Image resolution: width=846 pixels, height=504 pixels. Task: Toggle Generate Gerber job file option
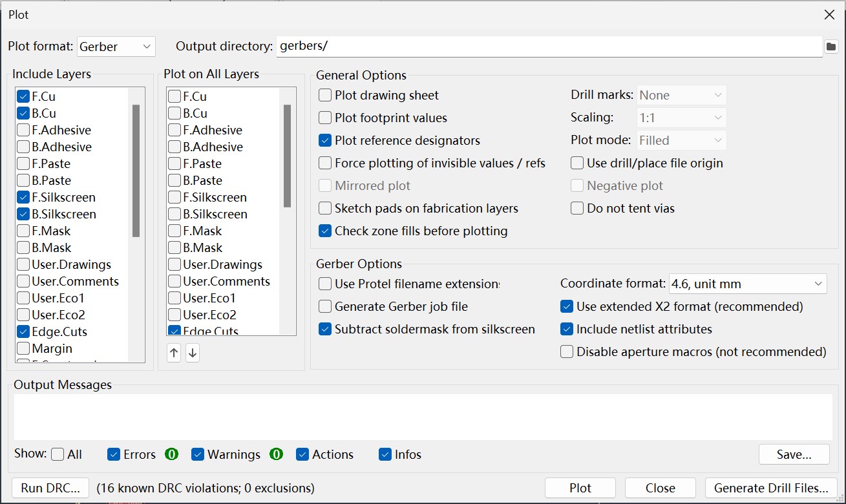(325, 306)
